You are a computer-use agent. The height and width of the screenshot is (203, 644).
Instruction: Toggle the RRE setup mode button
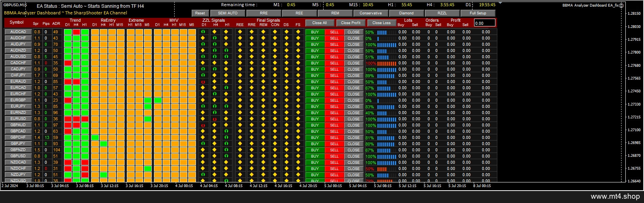(x=264, y=13)
